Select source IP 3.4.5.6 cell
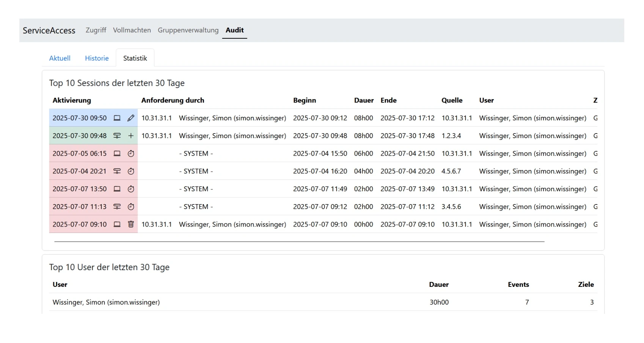The width and height of the screenshot is (644, 343). [x=451, y=207]
